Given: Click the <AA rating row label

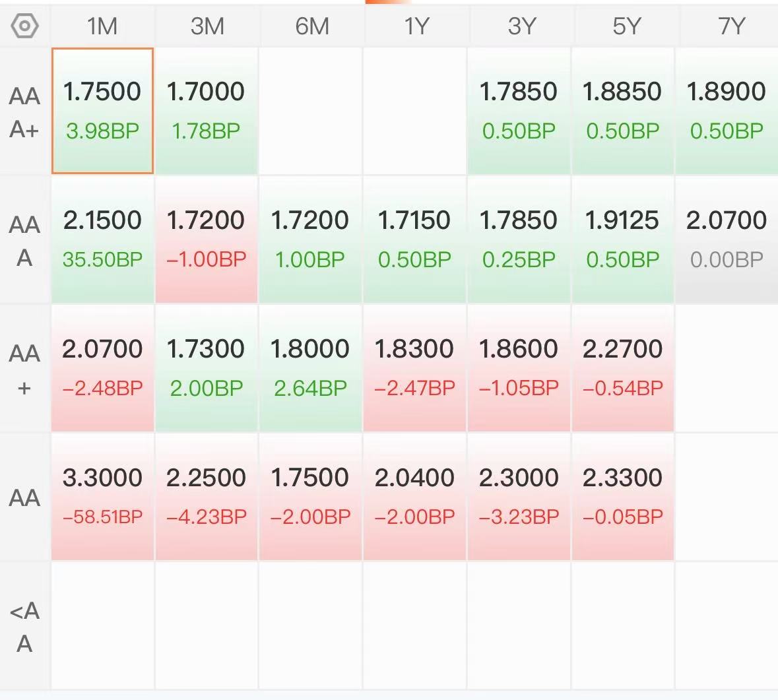Looking at the screenshot, I should pyautogui.click(x=24, y=627).
